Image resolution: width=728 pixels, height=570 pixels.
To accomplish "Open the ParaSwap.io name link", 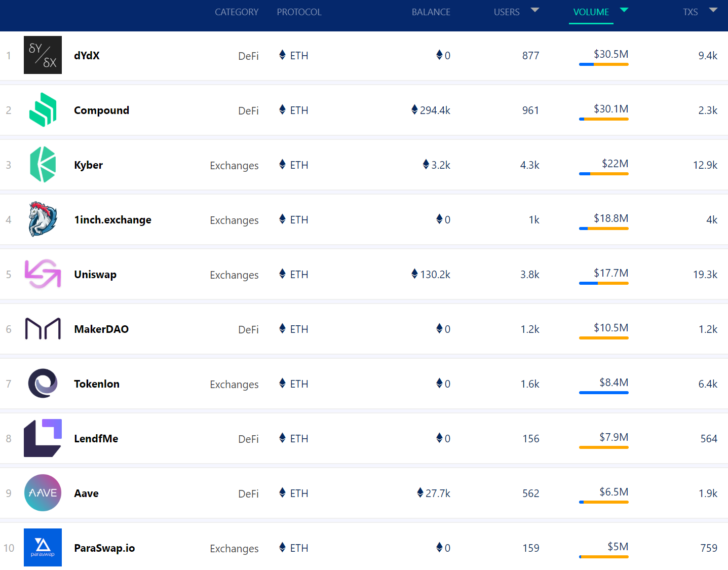I will [x=104, y=548].
